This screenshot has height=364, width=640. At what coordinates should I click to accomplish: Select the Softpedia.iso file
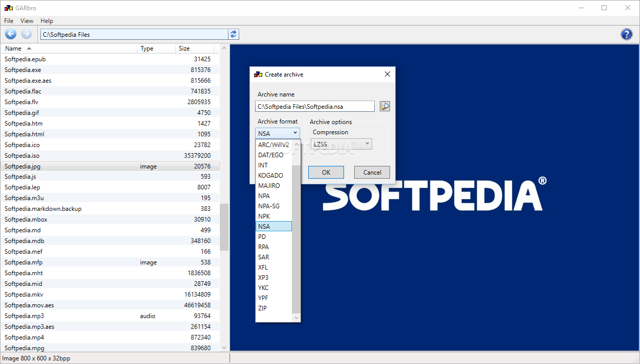(109, 156)
